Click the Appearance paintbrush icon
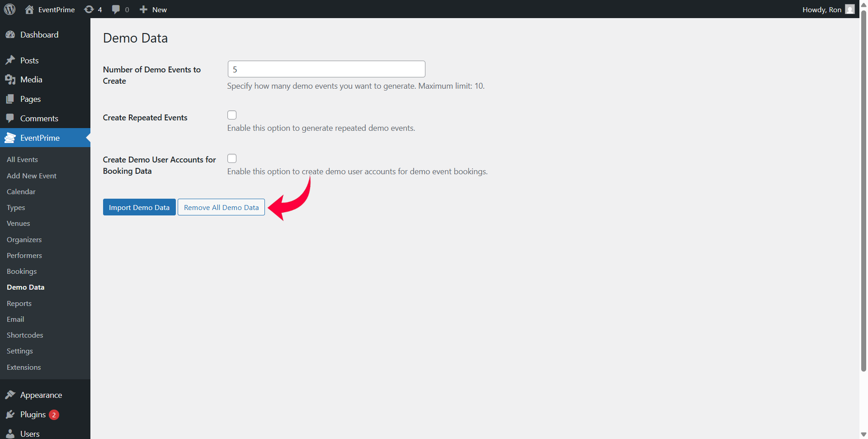 tap(10, 395)
